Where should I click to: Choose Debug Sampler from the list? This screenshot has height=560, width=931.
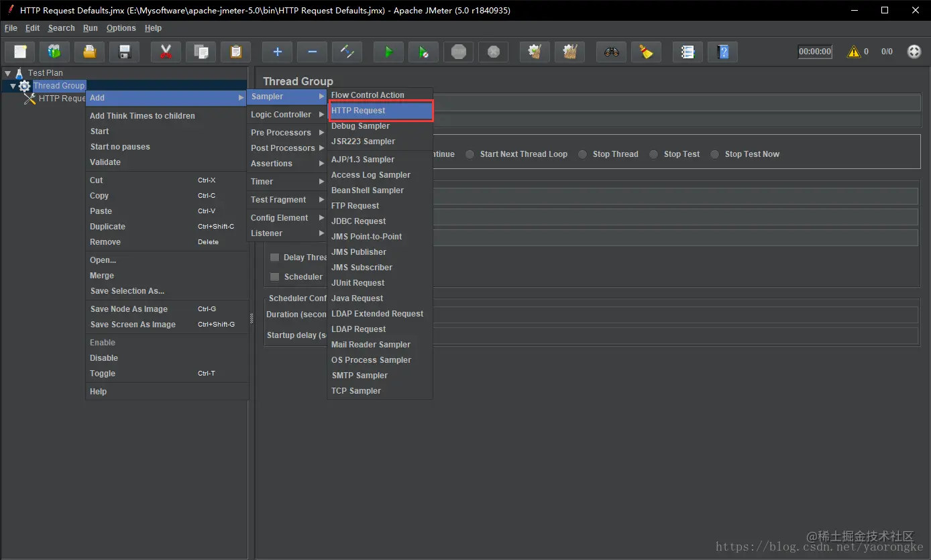(x=380, y=126)
